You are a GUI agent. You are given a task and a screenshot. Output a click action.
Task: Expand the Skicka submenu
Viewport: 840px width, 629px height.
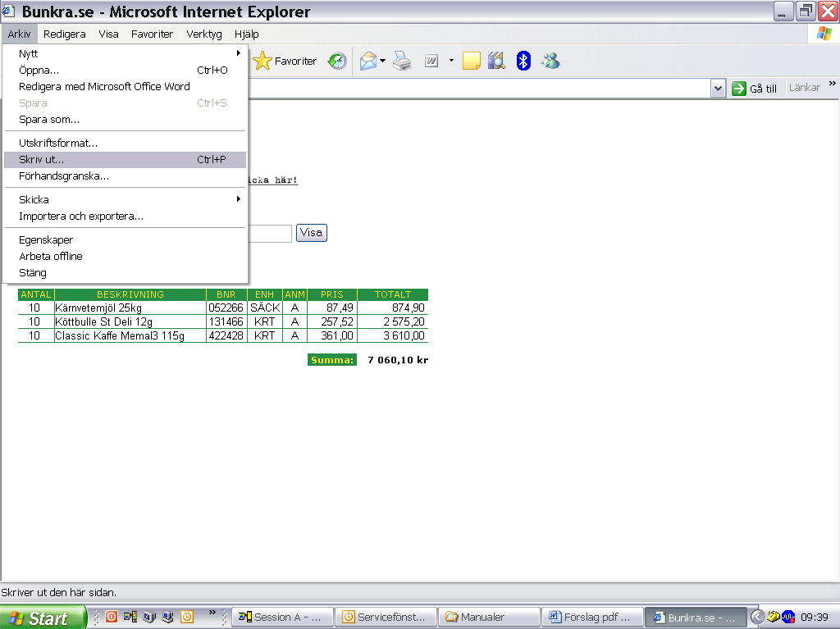tap(125, 200)
